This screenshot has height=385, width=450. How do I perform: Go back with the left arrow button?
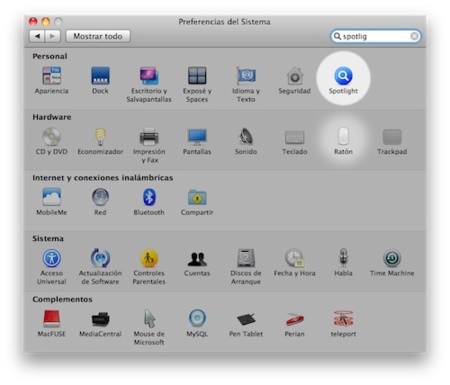pos(37,36)
